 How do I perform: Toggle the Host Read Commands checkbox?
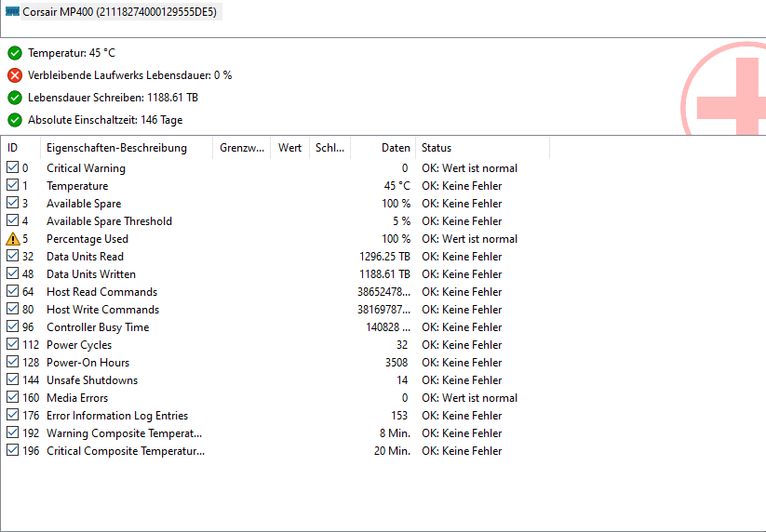point(13,291)
